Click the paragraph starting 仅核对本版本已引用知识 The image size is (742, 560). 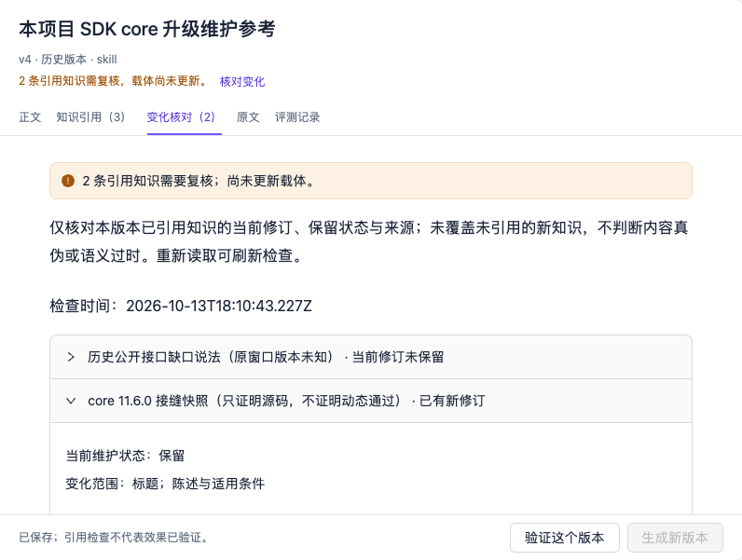coord(369,241)
